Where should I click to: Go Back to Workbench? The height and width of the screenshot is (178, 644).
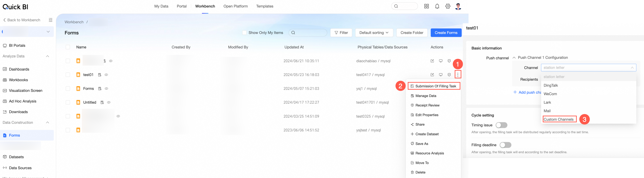pos(21,20)
